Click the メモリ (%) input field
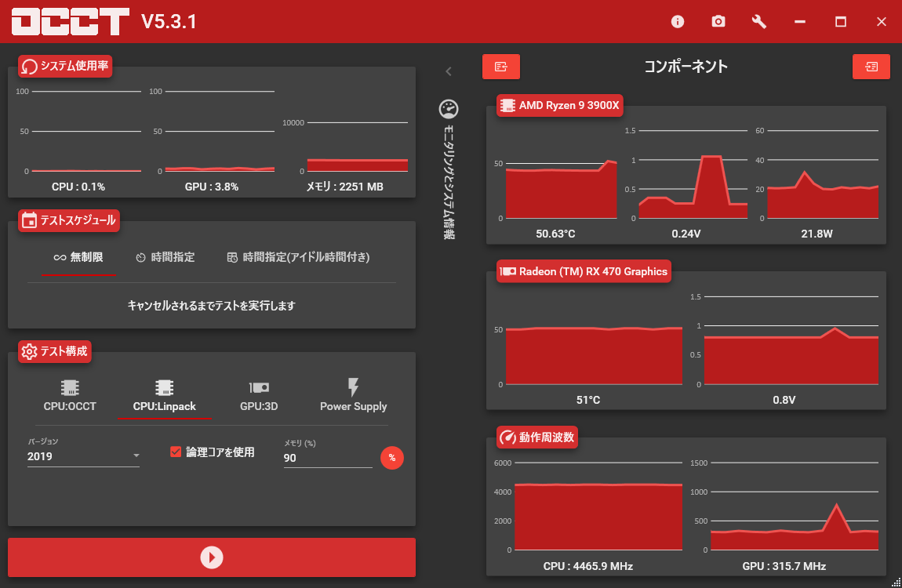Viewport: 902px width, 588px height. tap(328, 458)
